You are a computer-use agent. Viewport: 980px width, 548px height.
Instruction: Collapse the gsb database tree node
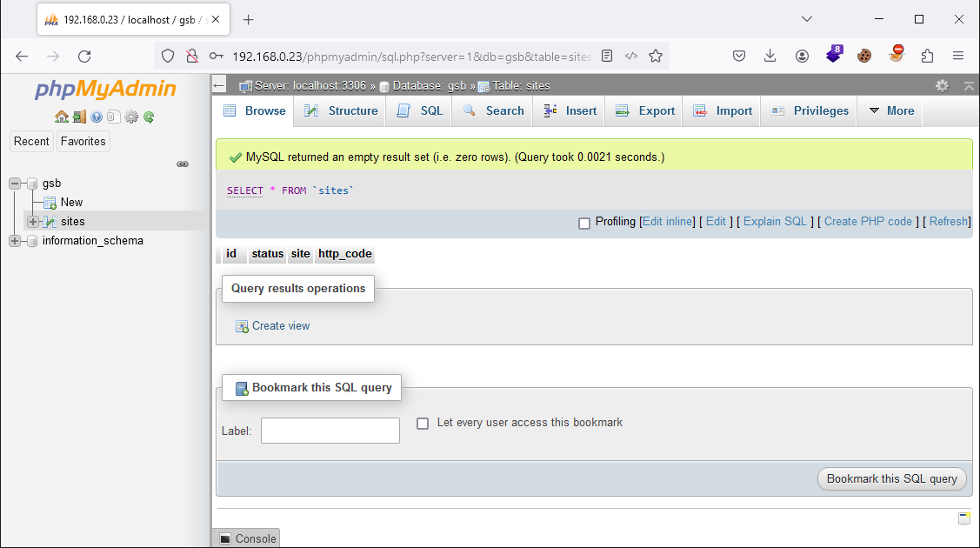point(15,183)
